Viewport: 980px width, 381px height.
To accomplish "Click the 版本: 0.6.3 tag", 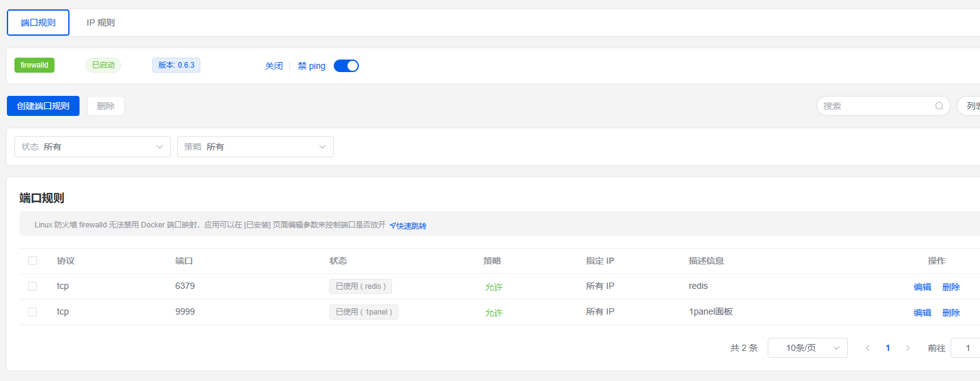I will (x=176, y=65).
